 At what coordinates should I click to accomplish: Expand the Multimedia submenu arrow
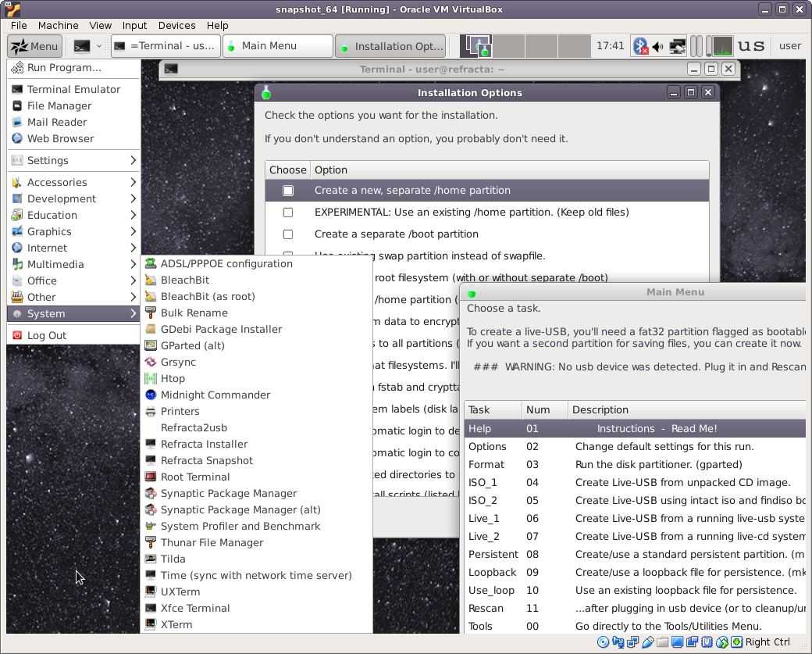click(133, 264)
